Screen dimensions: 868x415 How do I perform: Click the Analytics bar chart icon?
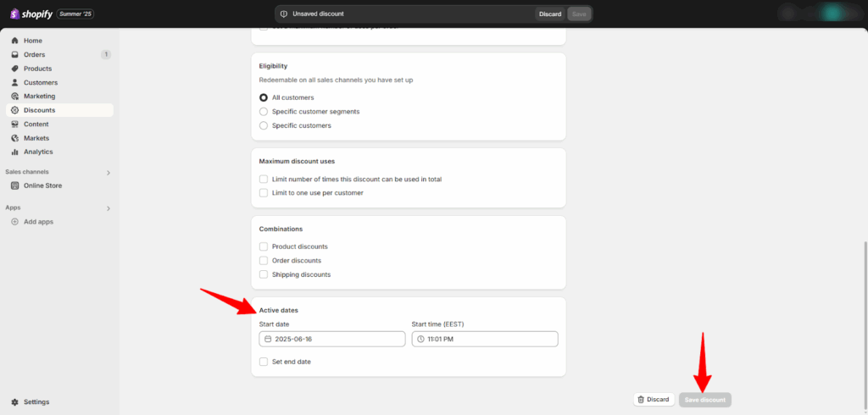[15, 152]
